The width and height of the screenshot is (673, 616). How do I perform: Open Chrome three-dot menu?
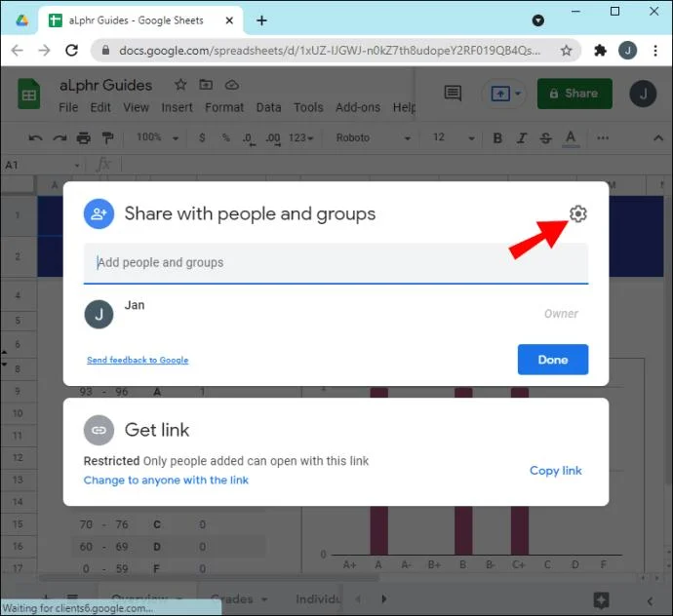[655, 50]
